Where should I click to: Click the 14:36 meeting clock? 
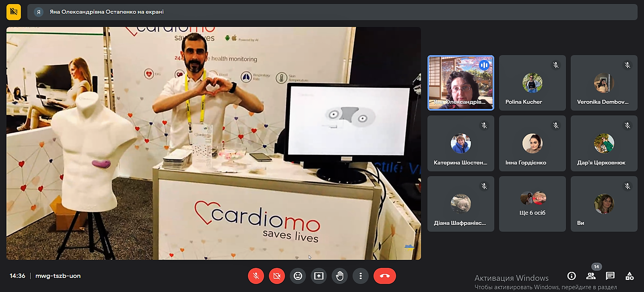(17, 276)
